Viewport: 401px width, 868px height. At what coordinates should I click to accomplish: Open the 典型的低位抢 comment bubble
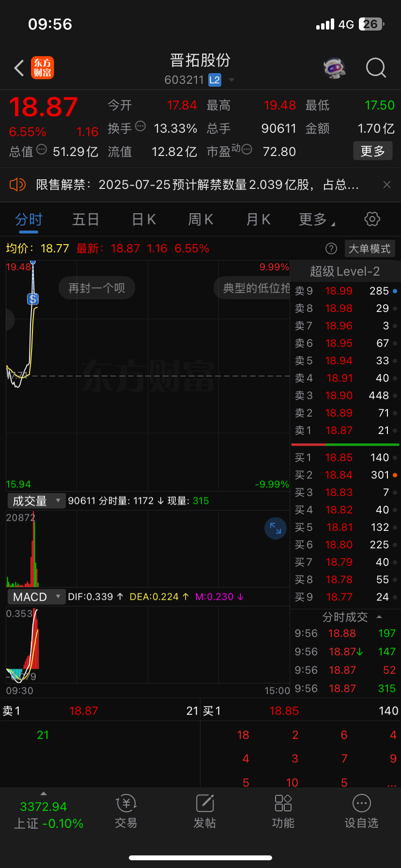252,288
